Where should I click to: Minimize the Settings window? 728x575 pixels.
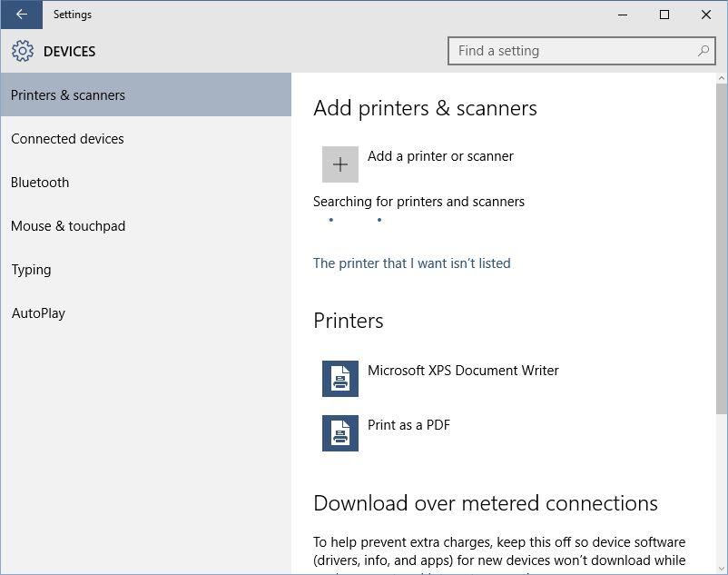(623, 15)
